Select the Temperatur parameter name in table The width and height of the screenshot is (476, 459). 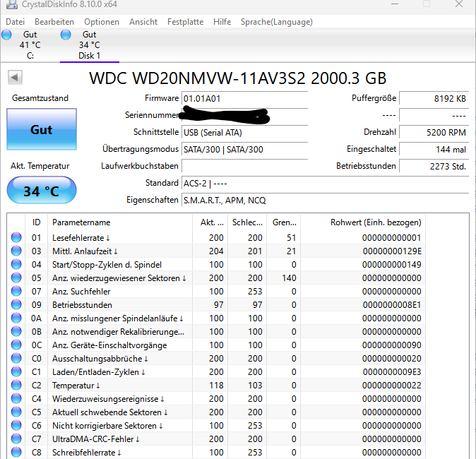pos(76,386)
